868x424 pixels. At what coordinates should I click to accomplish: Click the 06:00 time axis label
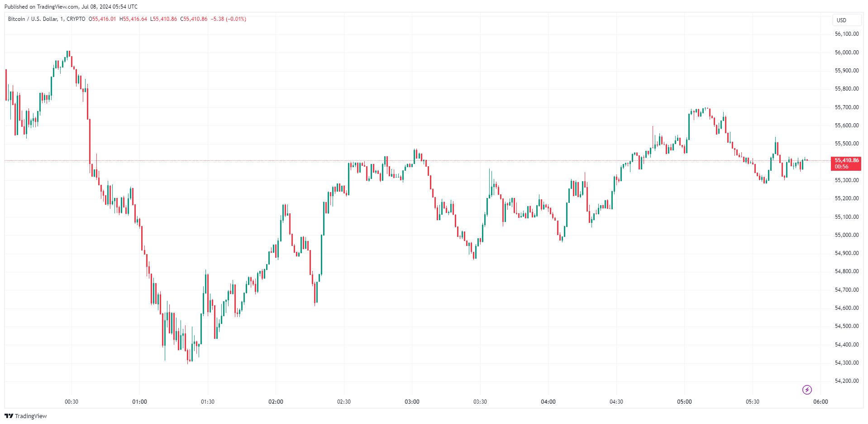point(820,402)
